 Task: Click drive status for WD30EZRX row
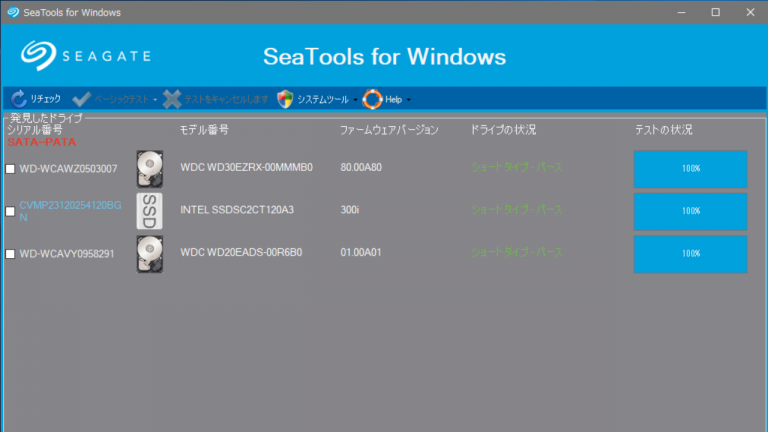(x=517, y=168)
